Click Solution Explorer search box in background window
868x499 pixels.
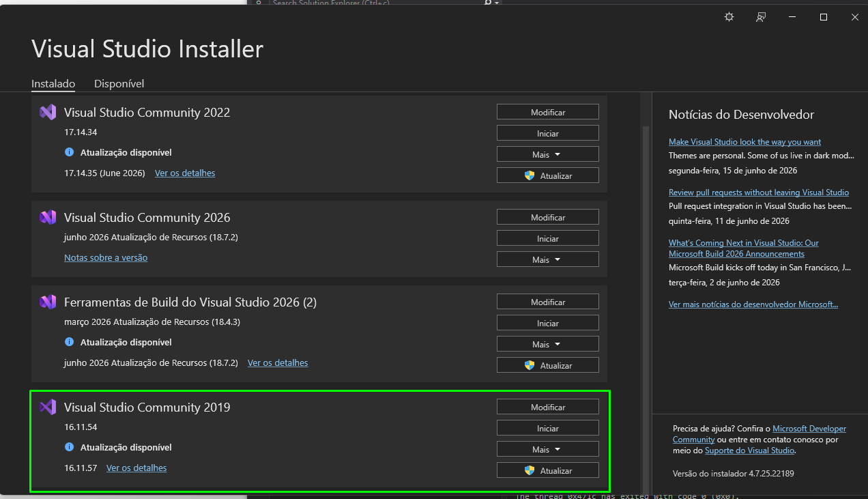coord(375,3)
